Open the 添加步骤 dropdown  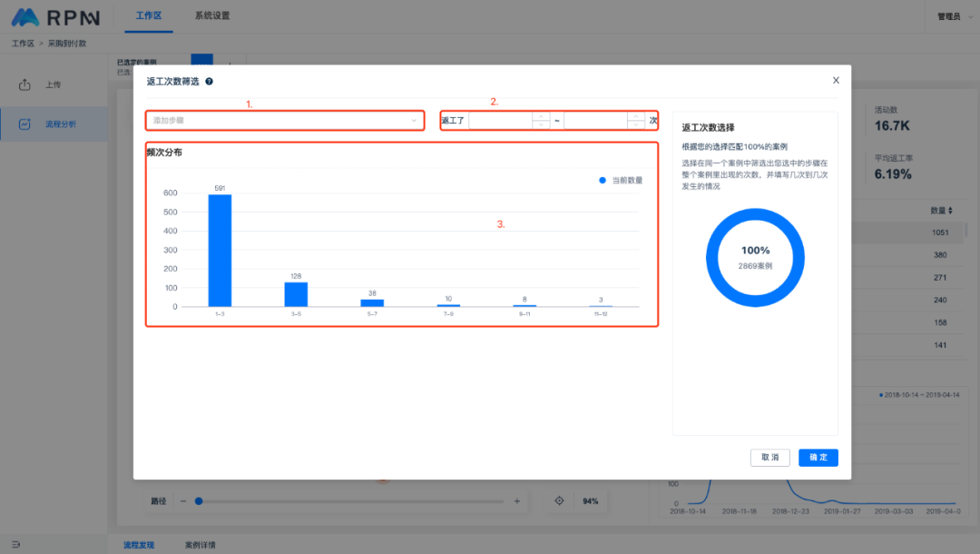[285, 120]
